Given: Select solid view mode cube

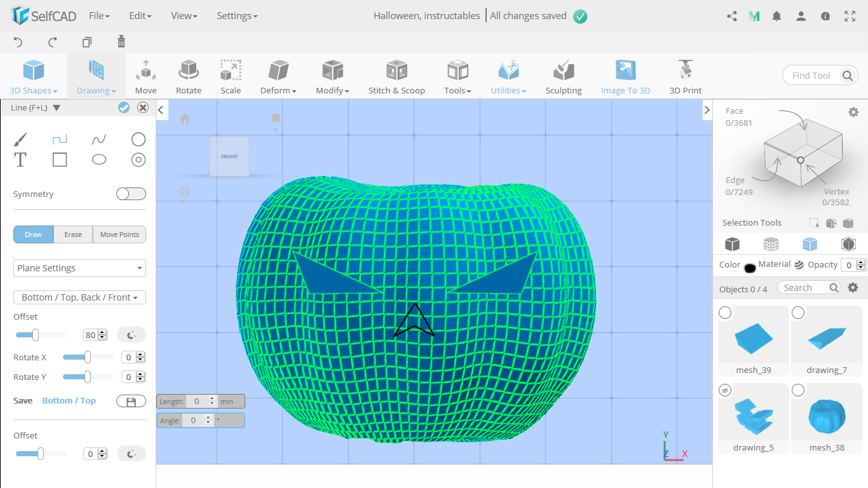Looking at the screenshot, I should pyautogui.click(x=733, y=244).
